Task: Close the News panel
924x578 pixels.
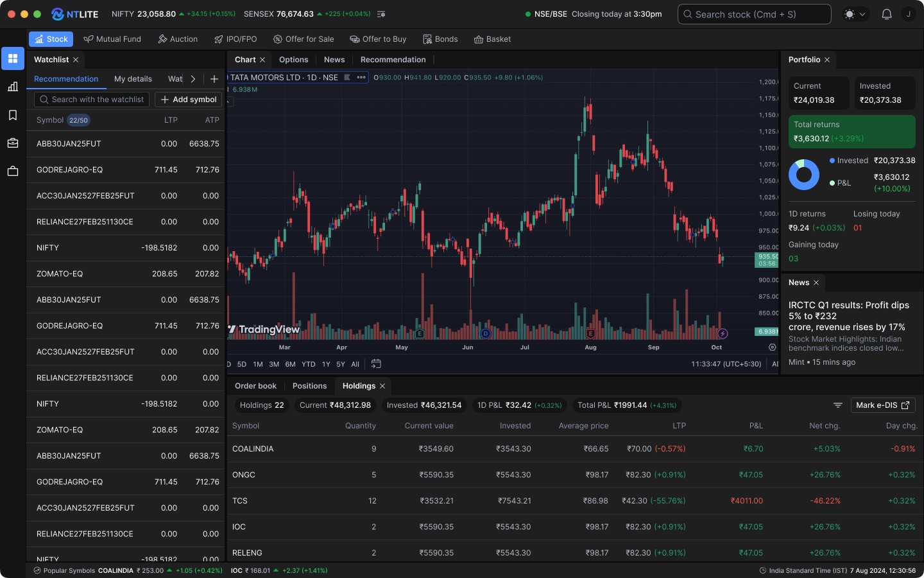Action: pyautogui.click(x=816, y=283)
